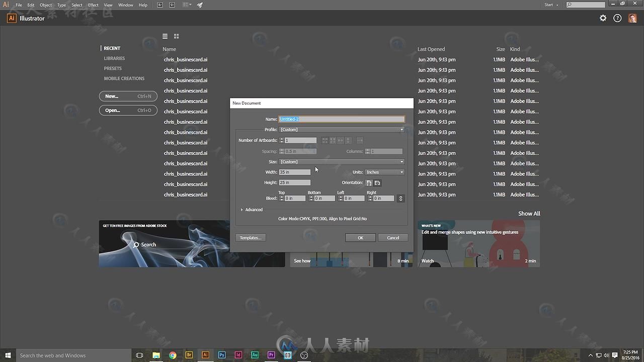Image resolution: width=644 pixels, height=362 pixels.
Task: Click the Templates... button
Action: point(251,238)
